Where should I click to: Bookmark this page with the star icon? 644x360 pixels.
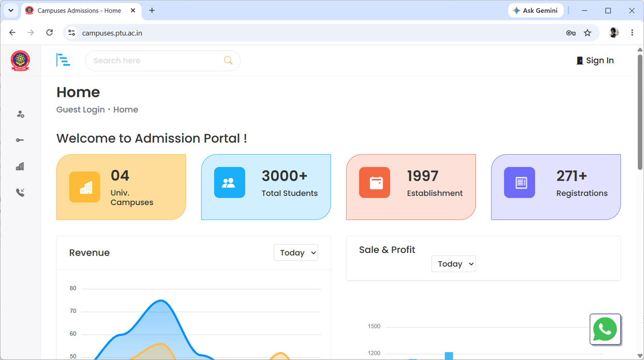[588, 33]
